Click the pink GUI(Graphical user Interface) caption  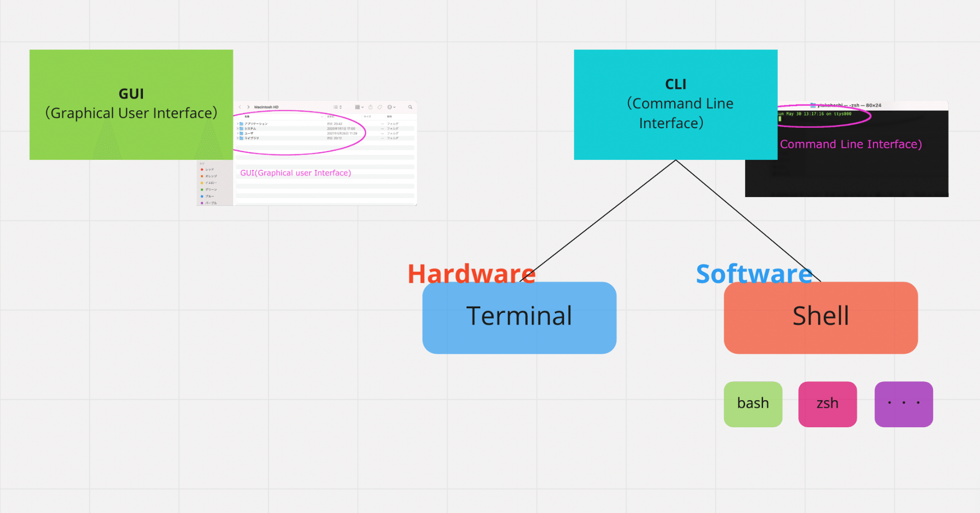(296, 173)
